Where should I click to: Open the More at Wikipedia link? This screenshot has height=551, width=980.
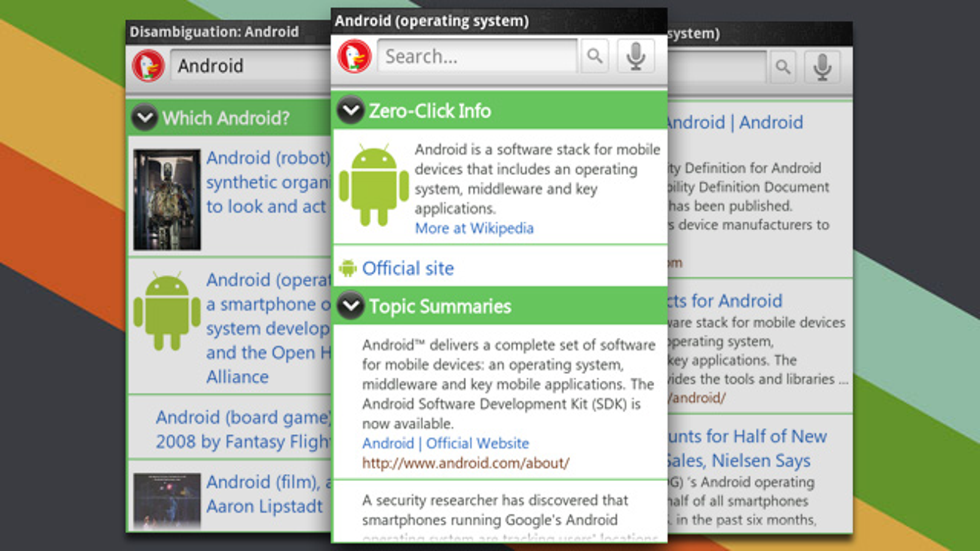(x=474, y=228)
